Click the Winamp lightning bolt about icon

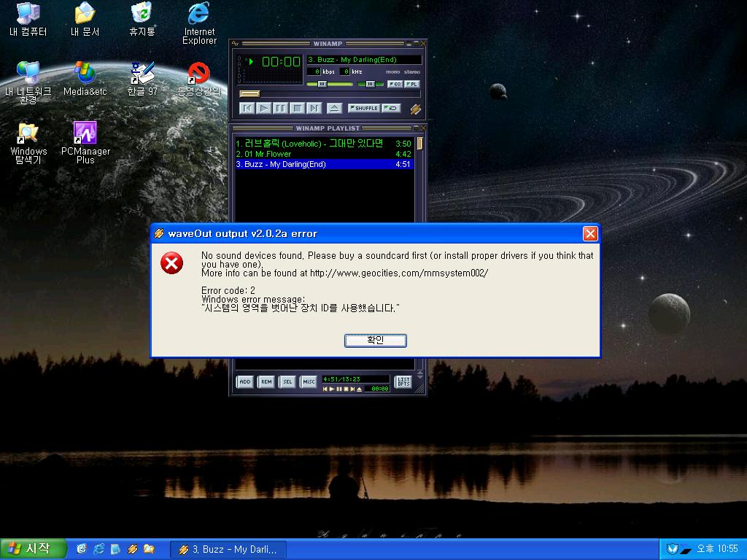415,109
